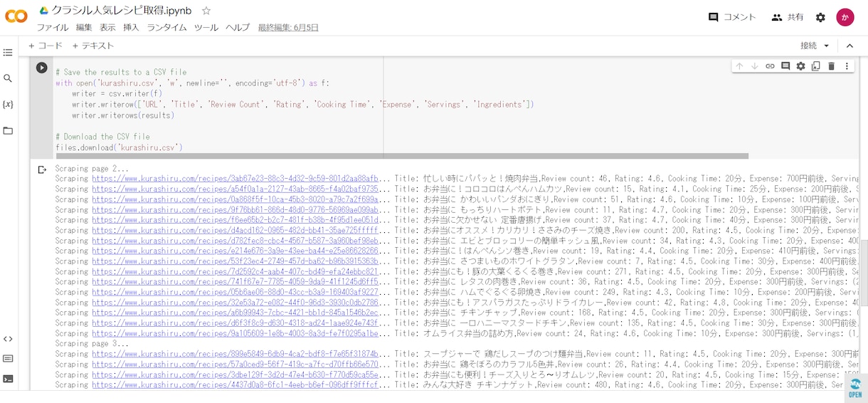Viewport: 868px width, 403px height.
Task: Click the writer.writerows(results) code line
Action: pos(123,115)
